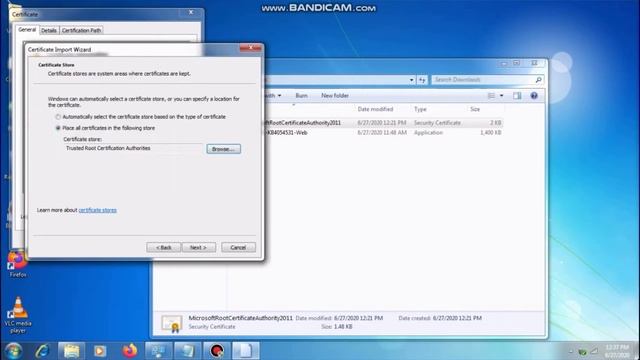
Task: Click the taskbar clock showing time
Action: point(617,351)
